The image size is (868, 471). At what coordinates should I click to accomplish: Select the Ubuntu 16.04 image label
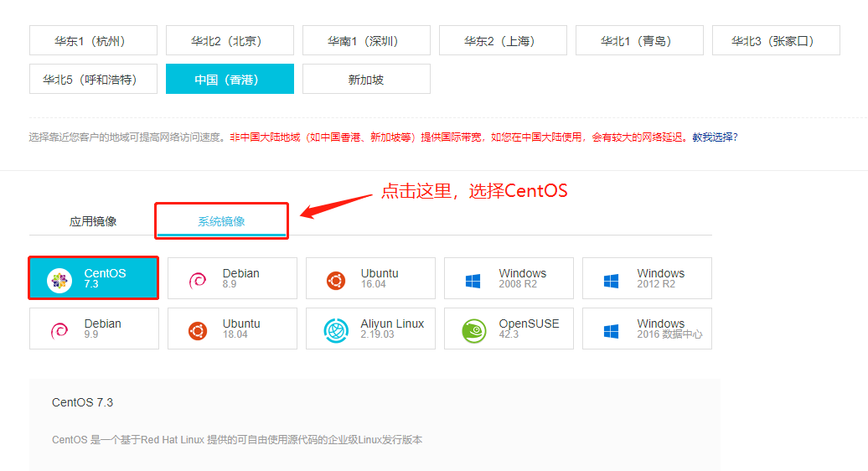tap(380, 278)
